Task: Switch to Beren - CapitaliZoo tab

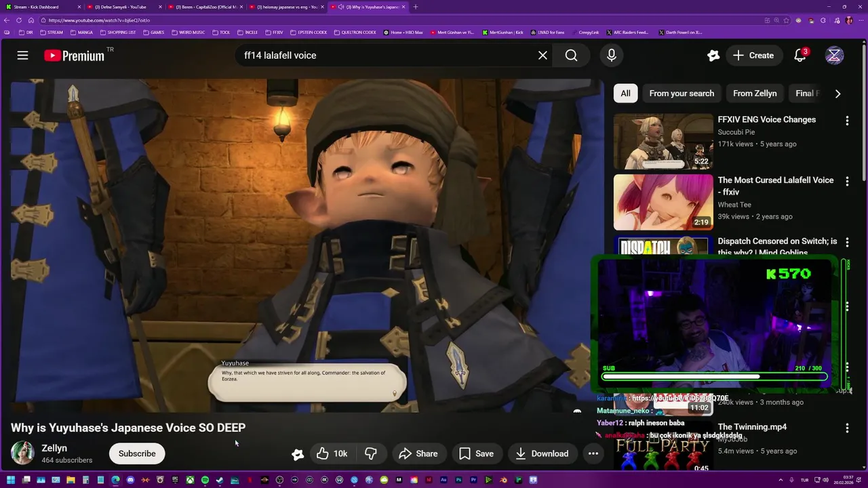Action: (x=205, y=7)
